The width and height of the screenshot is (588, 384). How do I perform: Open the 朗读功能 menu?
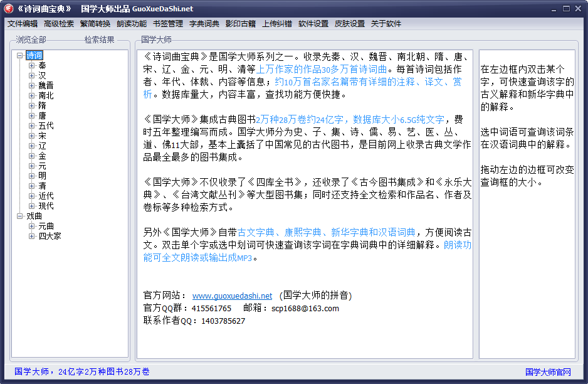pos(132,24)
